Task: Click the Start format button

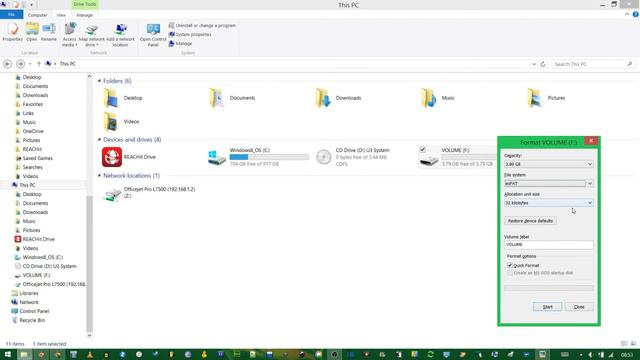Action: coord(547,307)
